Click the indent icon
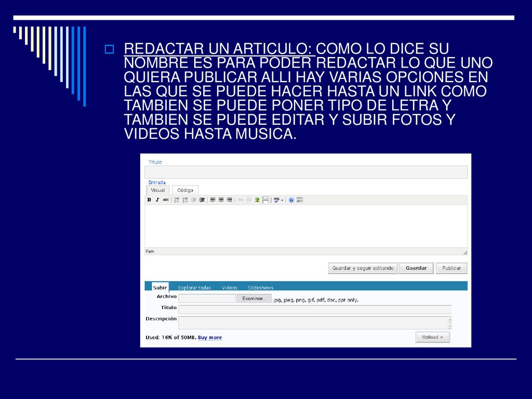 click(x=202, y=200)
